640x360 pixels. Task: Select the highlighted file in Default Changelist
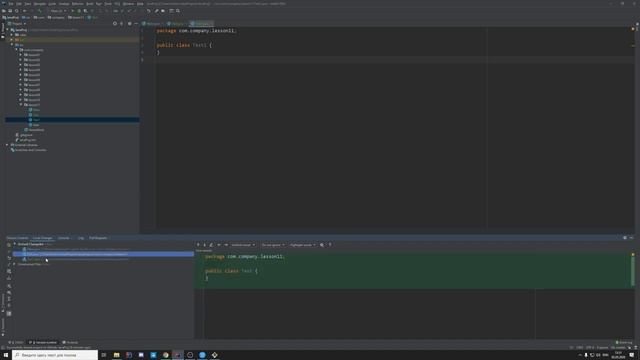[x=103, y=254]
